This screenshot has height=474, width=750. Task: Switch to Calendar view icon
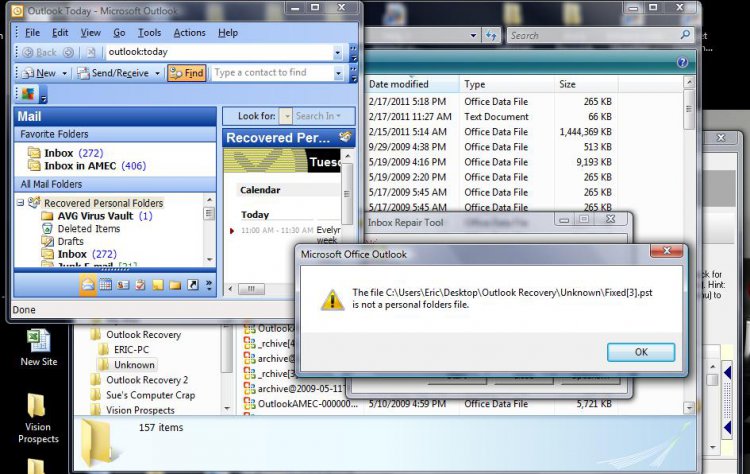coord(105,285)
